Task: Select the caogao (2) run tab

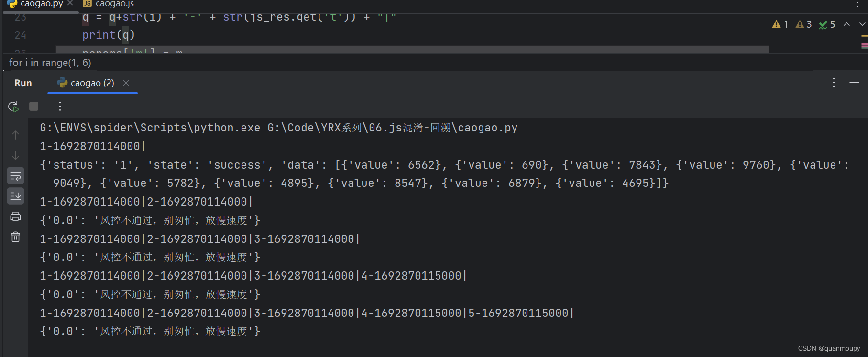Action: coord(92,83)
